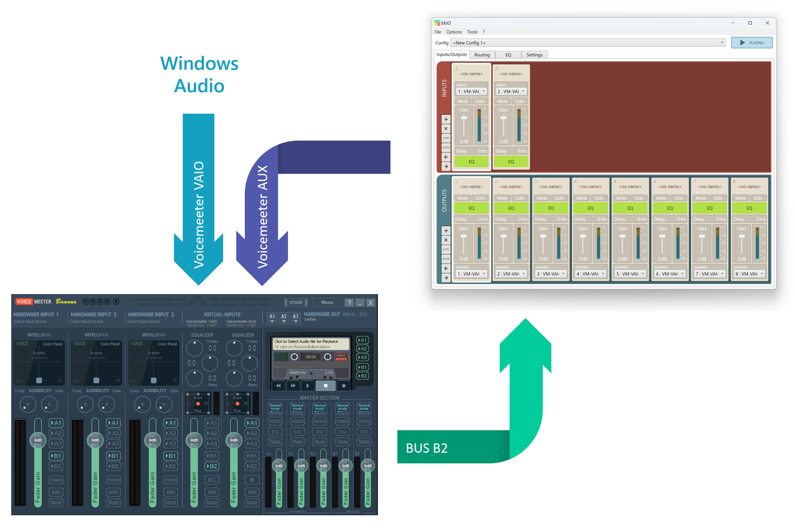Move selected EKIO input channel right
795x532 pixels.
click(x=446, y=166)
